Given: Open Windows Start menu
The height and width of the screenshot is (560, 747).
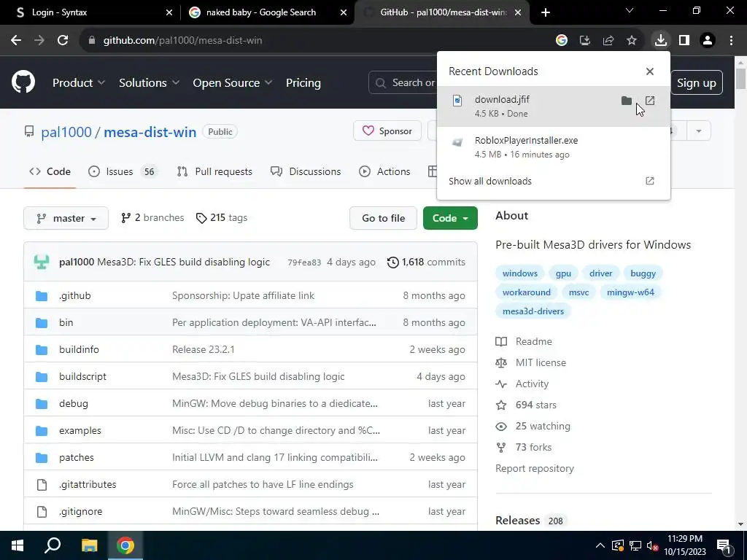Looking at the screenshot, I should (x=18, y=545).
